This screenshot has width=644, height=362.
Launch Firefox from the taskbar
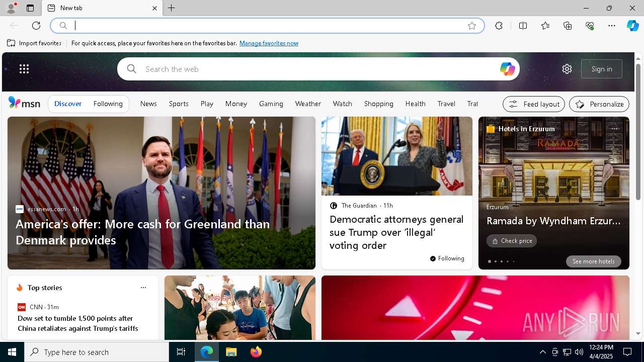[x=256, y=352]
